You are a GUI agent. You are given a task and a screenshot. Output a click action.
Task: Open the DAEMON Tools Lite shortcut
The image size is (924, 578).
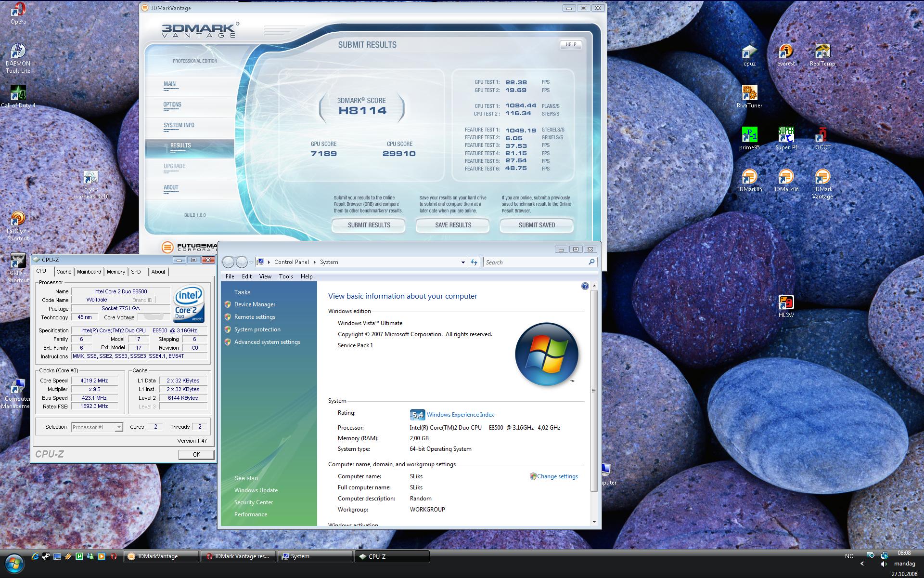click(18, 58)
